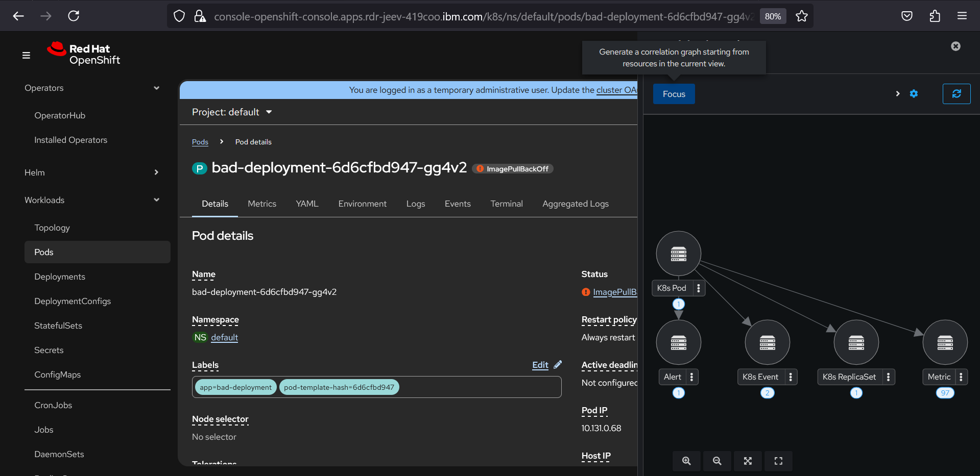Click the 80% zoom level indicator
980x476 pixels.
click(773, 16)
